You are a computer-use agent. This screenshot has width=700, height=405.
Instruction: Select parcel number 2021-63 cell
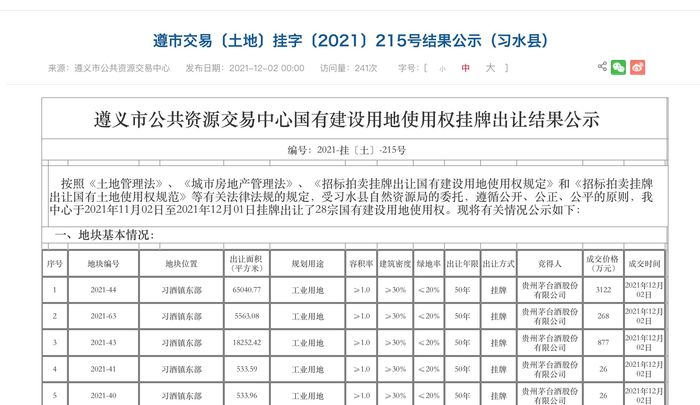tap(103, 315)
